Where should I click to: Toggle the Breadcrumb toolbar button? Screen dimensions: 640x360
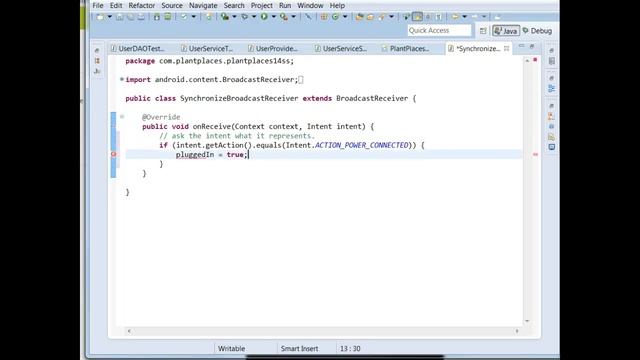[x=407, y=17]
